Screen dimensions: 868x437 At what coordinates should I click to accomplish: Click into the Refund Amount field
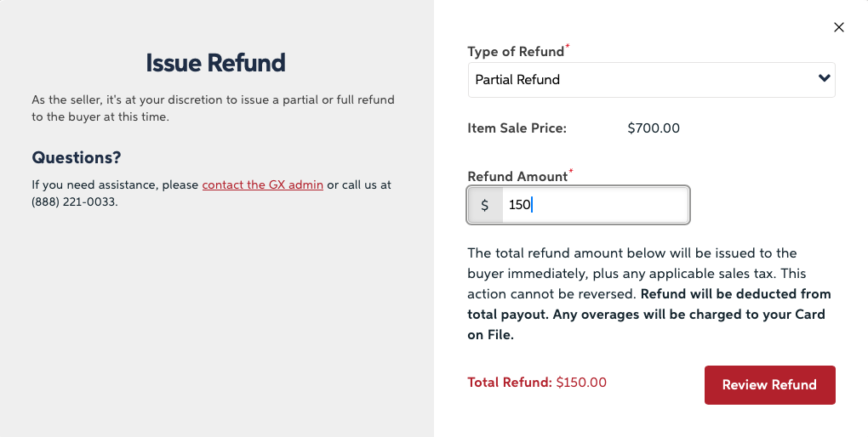pyautogui.click(x=594, y=205)
